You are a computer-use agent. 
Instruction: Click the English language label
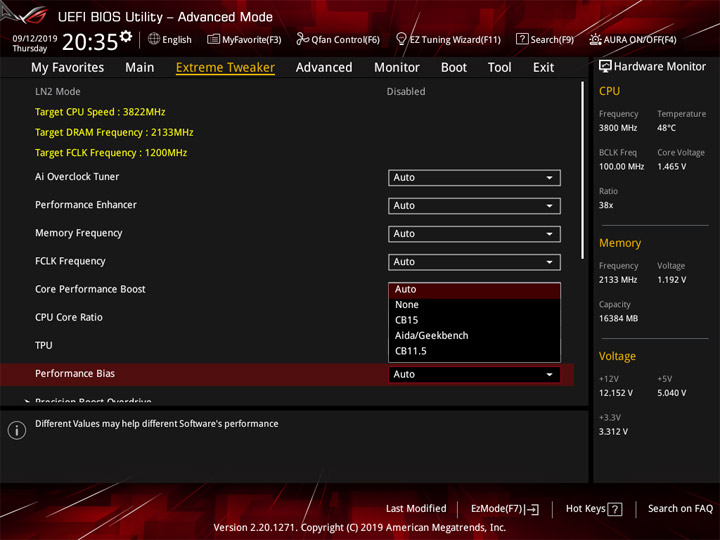pos(177,39)
